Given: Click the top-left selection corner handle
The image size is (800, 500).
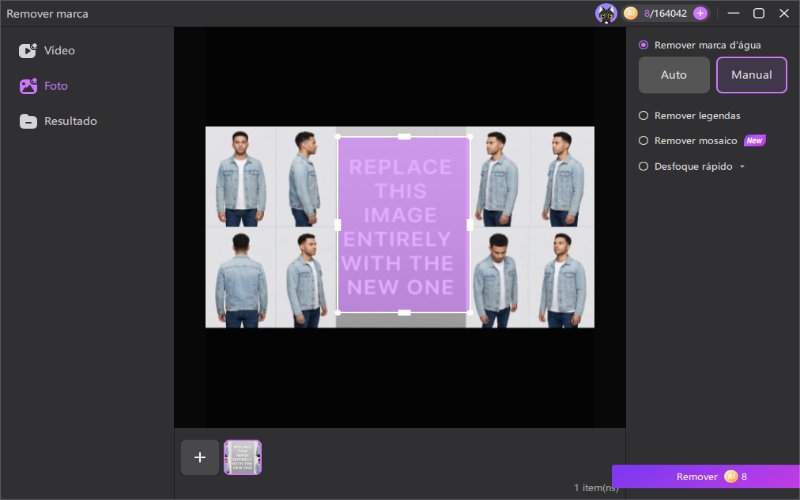Looking at the screenshot, I should pos(338,137).
